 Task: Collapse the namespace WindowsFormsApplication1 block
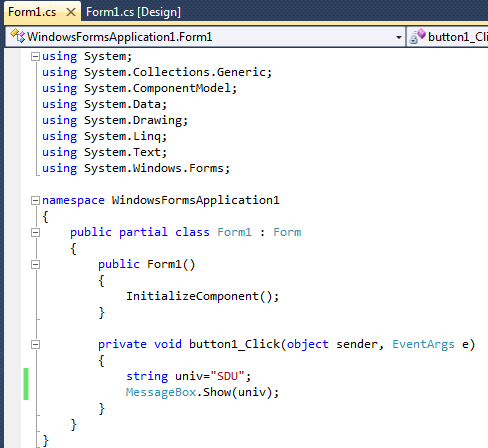(x=35, y=200)
